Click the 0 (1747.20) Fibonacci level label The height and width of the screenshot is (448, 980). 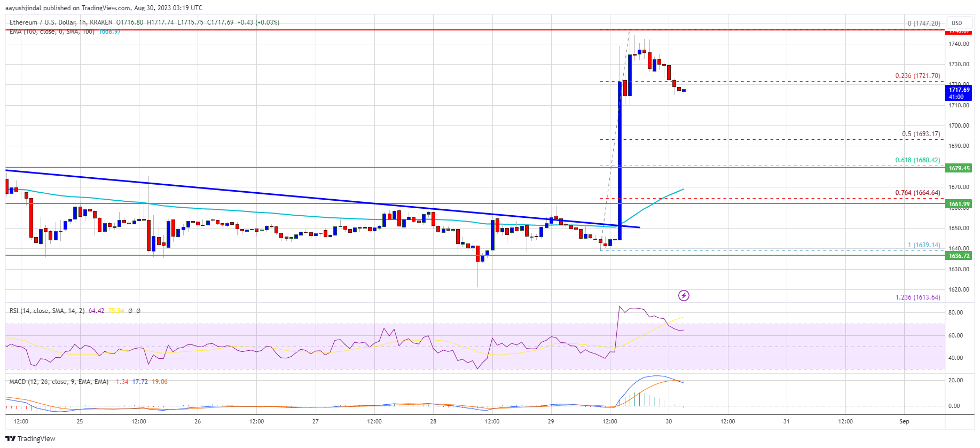tap(923, 23)
